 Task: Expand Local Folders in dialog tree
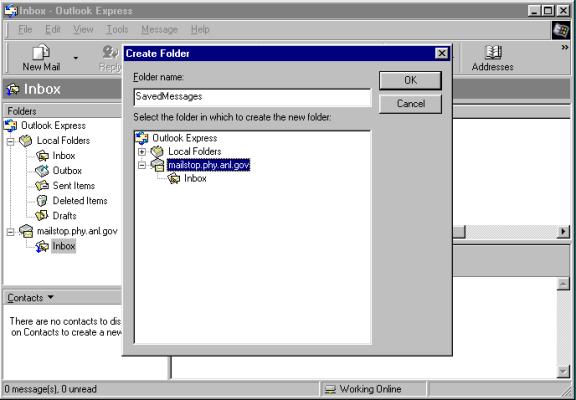click(x=142, y=152)
